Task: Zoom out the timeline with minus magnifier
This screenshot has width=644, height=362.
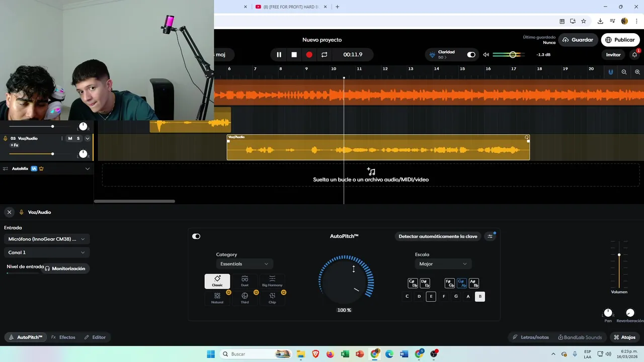Action: (624, 72)
